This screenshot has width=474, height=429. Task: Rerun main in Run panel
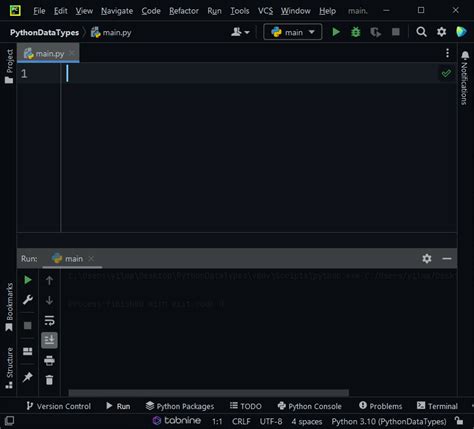pyautogui.click(x=28, y=280)
